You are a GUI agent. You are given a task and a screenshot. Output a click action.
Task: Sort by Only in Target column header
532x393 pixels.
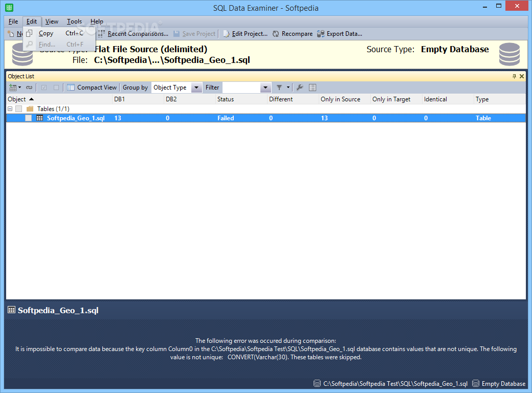pyautogui.click(x=396, y=99)
